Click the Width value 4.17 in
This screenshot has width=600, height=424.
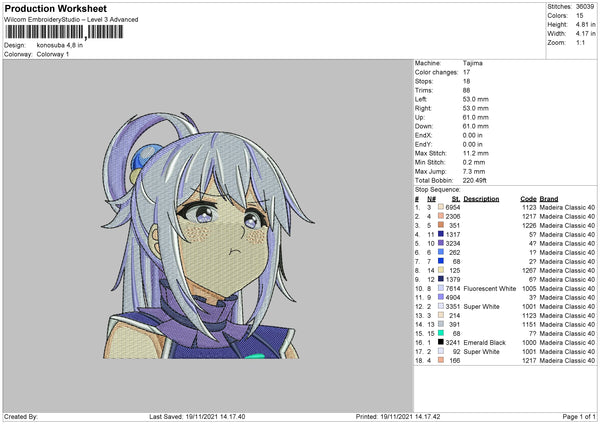(x=585, y=34)
